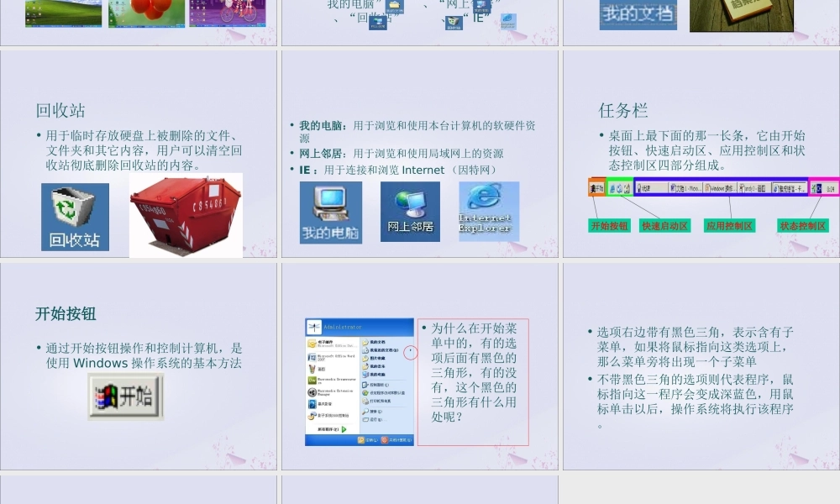Click the Dreamweaver Dw icon in the Start menu image
The image size is (840, 504).
pyautogui.click(x=312, y=380)
